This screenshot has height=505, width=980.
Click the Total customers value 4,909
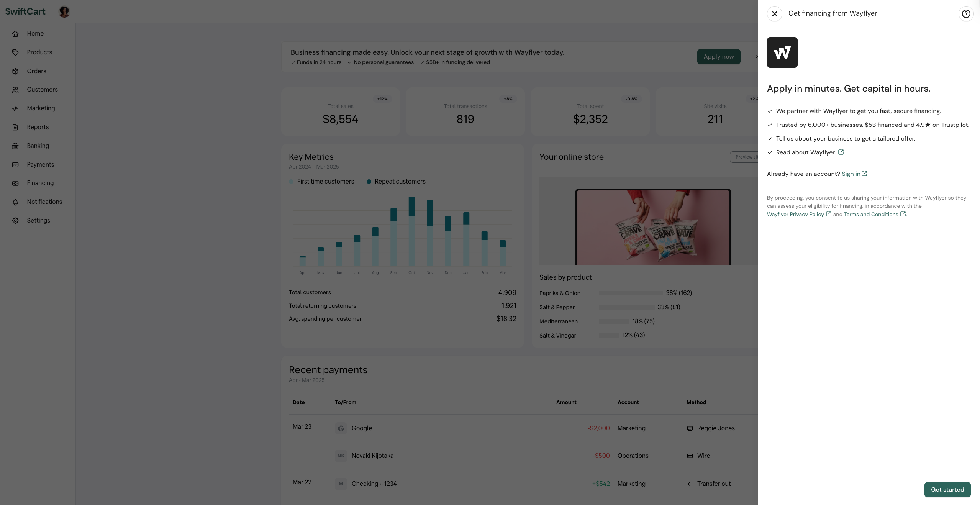(507, 293)
